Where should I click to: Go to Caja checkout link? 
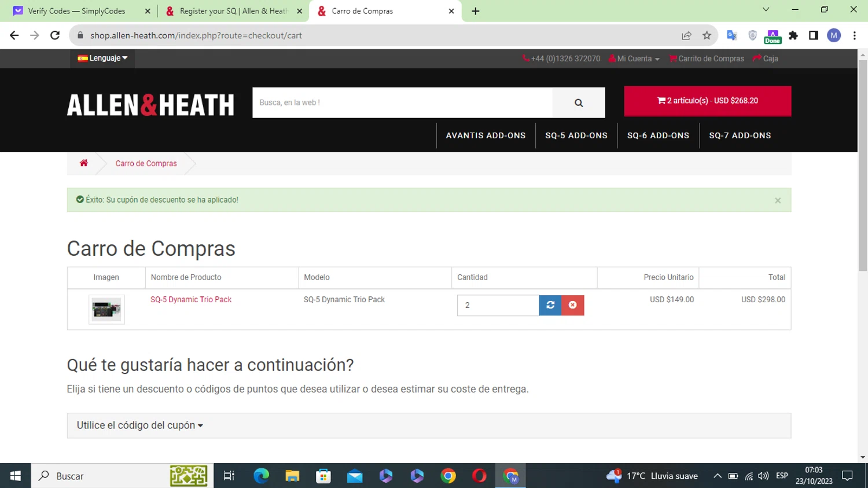tap(765, 58)
